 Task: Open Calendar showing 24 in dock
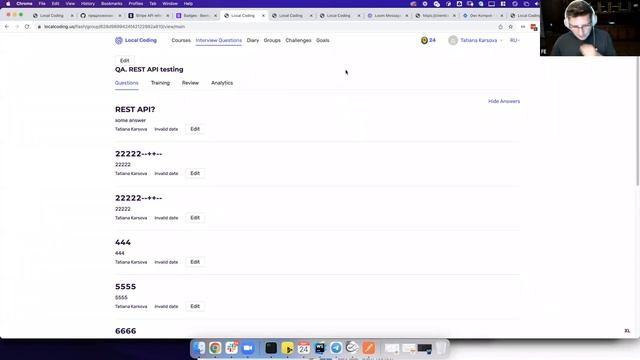tap(304, 348)
